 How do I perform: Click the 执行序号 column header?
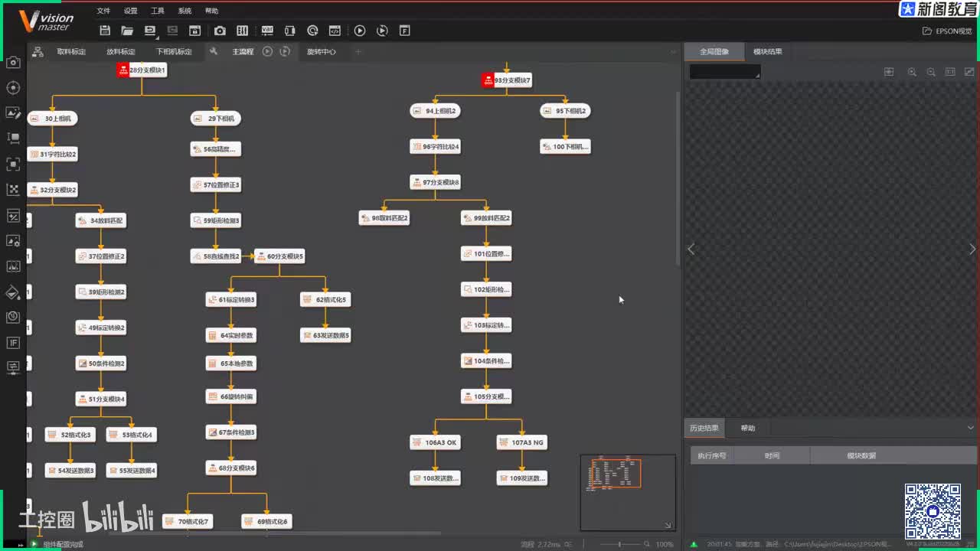[x=711, y=455]
